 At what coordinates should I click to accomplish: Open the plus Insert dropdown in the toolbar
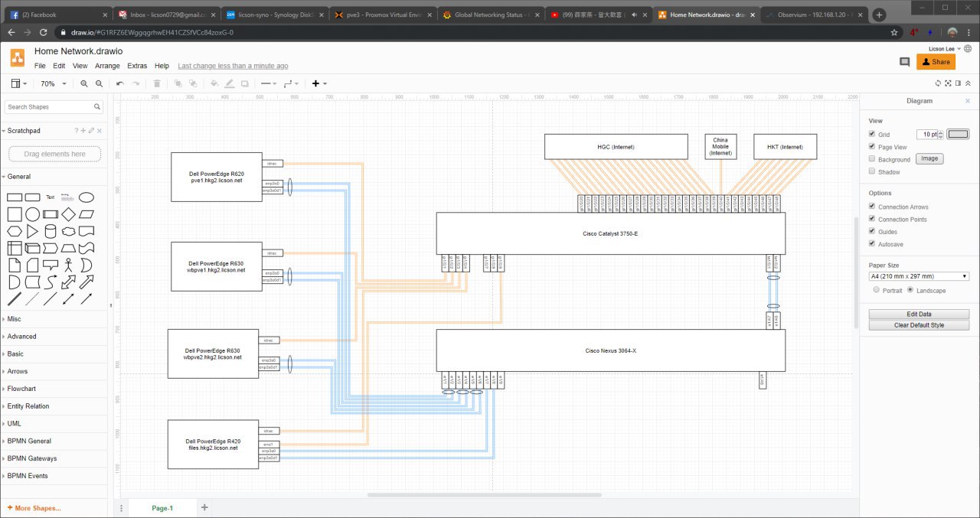tap(319, 83)
